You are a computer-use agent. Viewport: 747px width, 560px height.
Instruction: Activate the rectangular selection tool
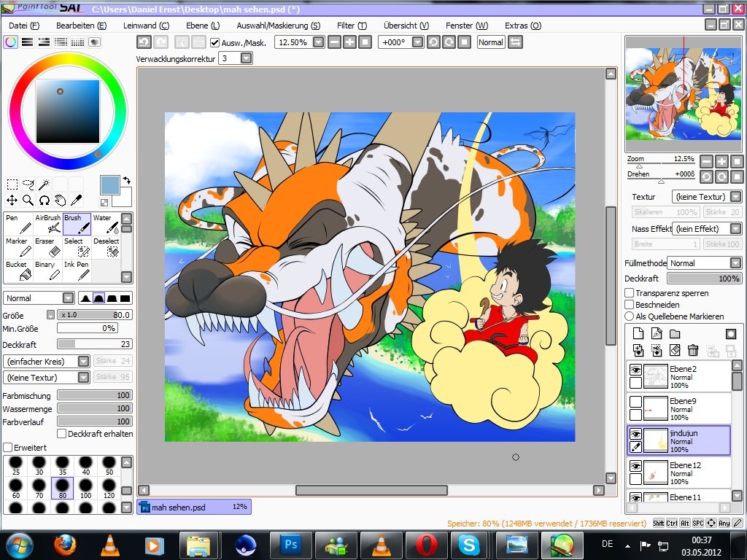click(12, 184)
